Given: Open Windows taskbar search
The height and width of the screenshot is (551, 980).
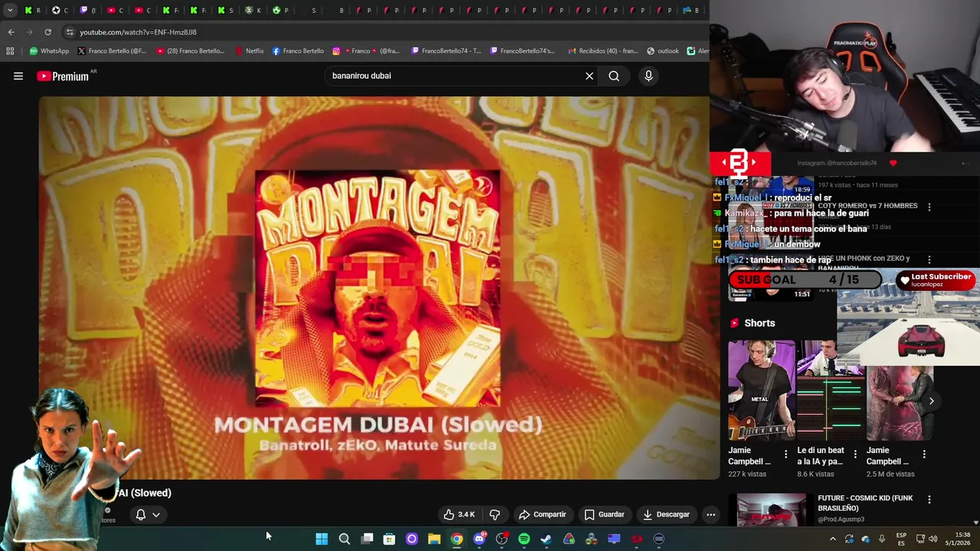Looking at the screenshot, I should (345, 539).
